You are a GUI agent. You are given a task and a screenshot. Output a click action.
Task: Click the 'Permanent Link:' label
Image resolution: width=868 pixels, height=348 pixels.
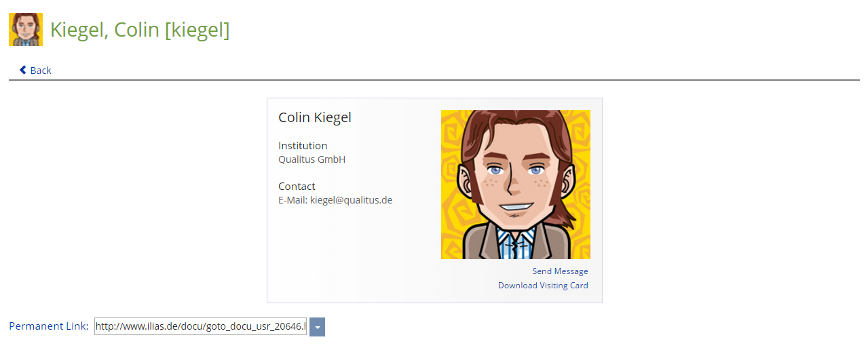click(x=49, y=326)
